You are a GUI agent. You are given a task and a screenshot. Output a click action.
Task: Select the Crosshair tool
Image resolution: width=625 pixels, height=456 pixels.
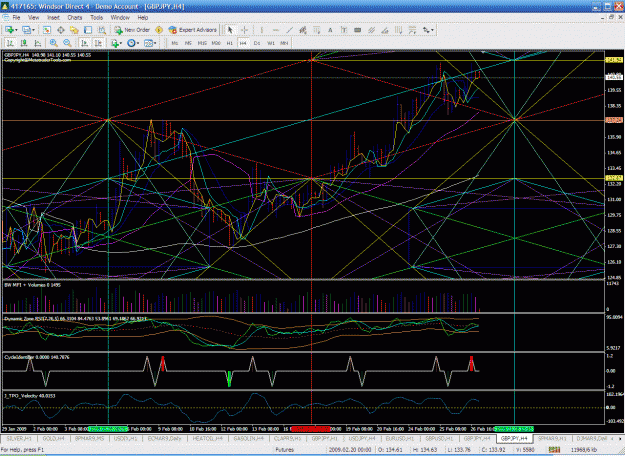click(244, 30)
